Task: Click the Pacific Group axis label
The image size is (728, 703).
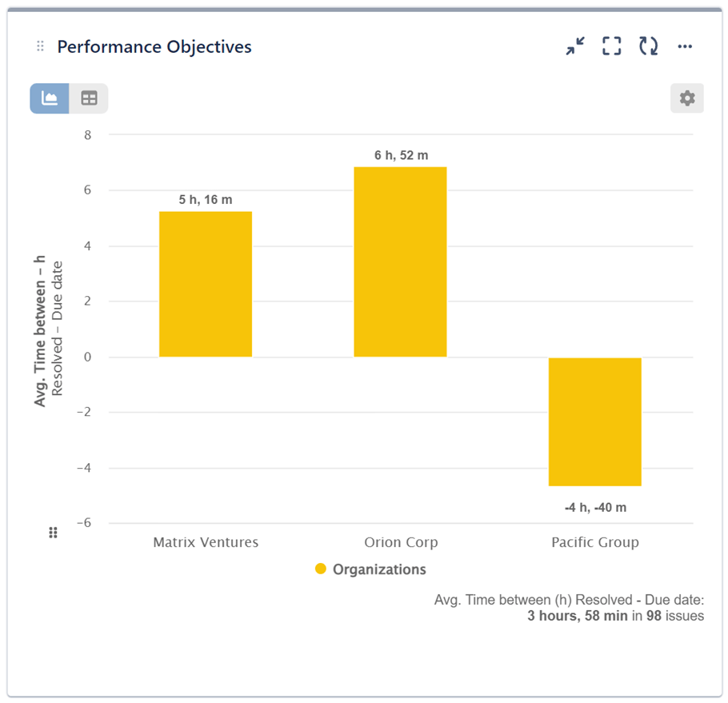Action: click(x=594, y=541)
